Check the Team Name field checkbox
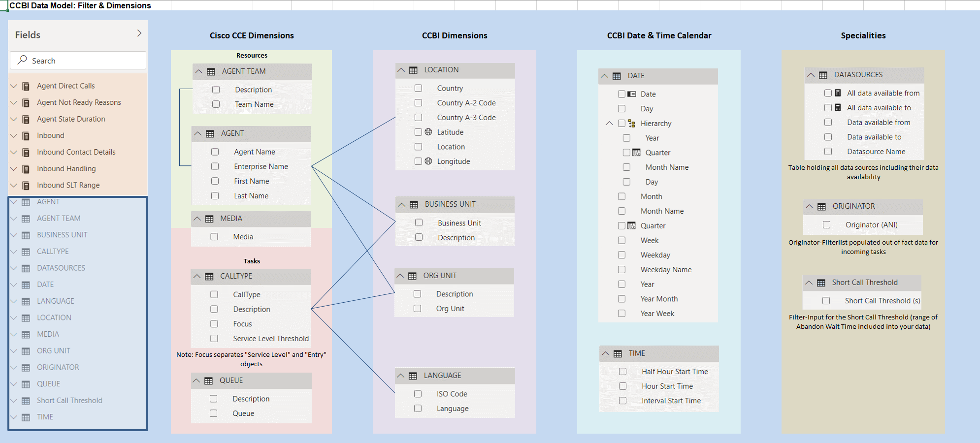Viewport: 980px width, 443px height. [x=216, y=104]
